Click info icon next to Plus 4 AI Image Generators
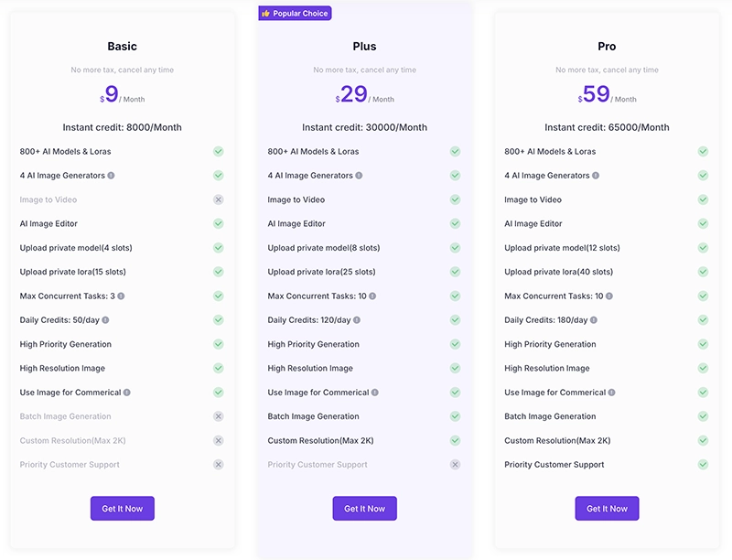The image size is (732, 560). pyautogui.click(x=359, y=176)
